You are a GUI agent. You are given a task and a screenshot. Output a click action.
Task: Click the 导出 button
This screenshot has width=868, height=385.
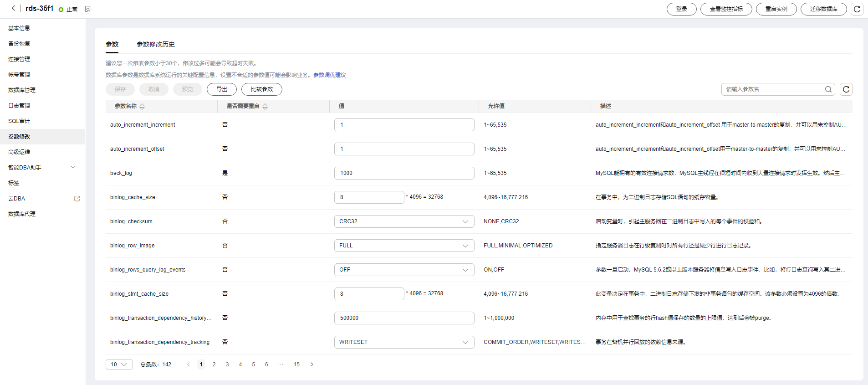click(x=221, y=89)
